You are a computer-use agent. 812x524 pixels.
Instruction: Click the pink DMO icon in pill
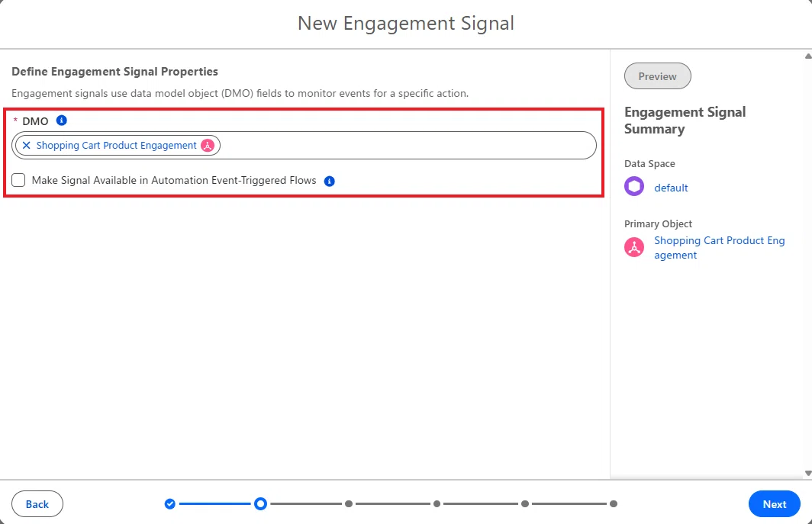(x=208, y=146)
